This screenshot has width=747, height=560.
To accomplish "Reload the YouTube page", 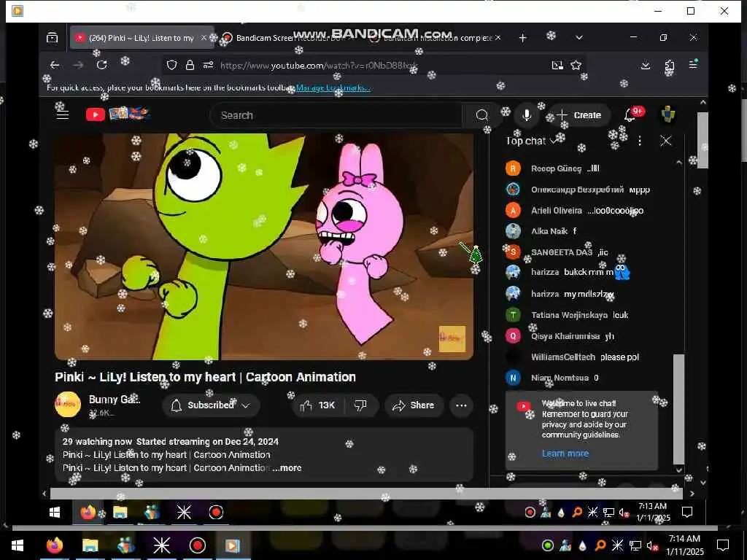I will pyautogui.click(x=101, y=65).
